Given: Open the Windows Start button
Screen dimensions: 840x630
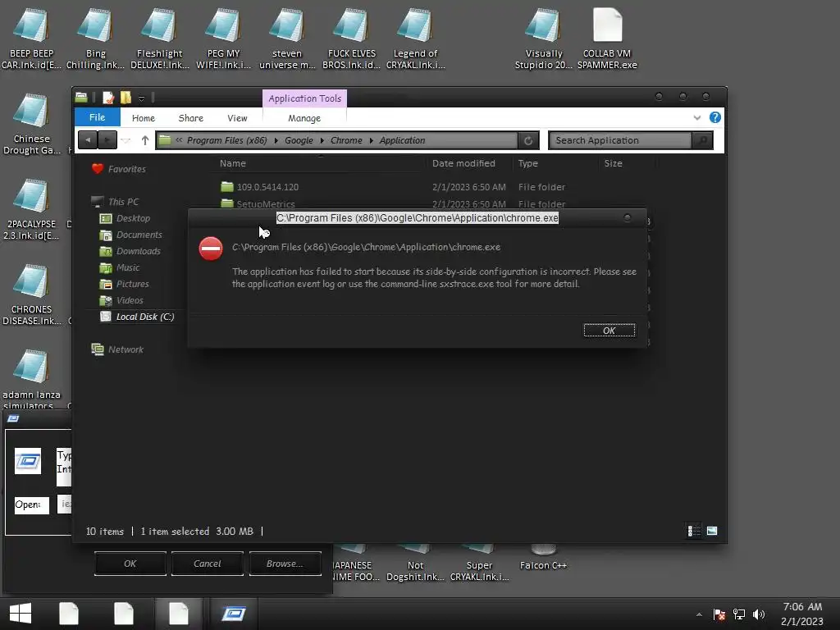Looking at the screenshot, I should pos(21,614).
